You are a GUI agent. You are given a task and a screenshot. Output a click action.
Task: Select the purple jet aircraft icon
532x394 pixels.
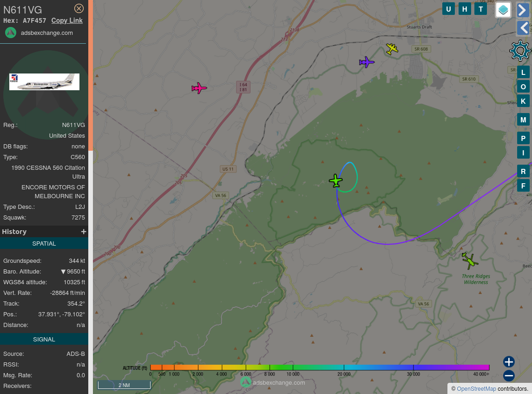click(x=367, y=62)
